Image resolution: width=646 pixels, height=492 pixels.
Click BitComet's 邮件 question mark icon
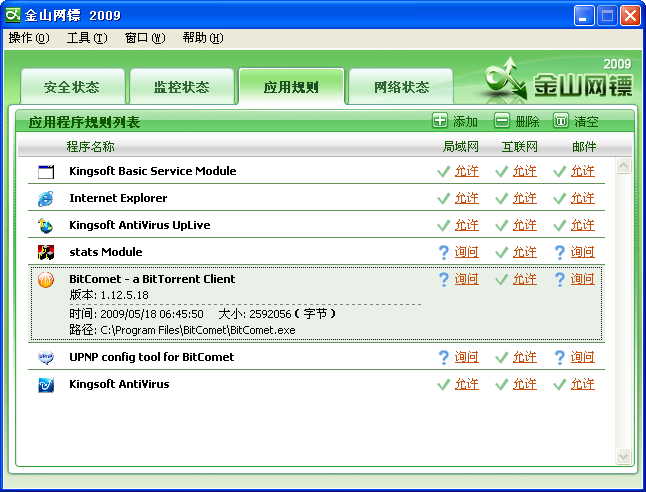(559, 279)
